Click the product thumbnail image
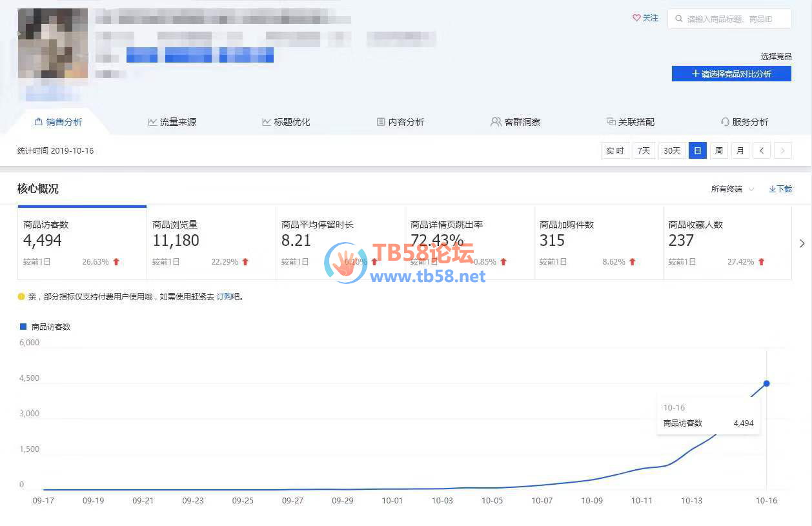Screen dimensions: 812x526 pyautogui.click(x=53, y=43)
